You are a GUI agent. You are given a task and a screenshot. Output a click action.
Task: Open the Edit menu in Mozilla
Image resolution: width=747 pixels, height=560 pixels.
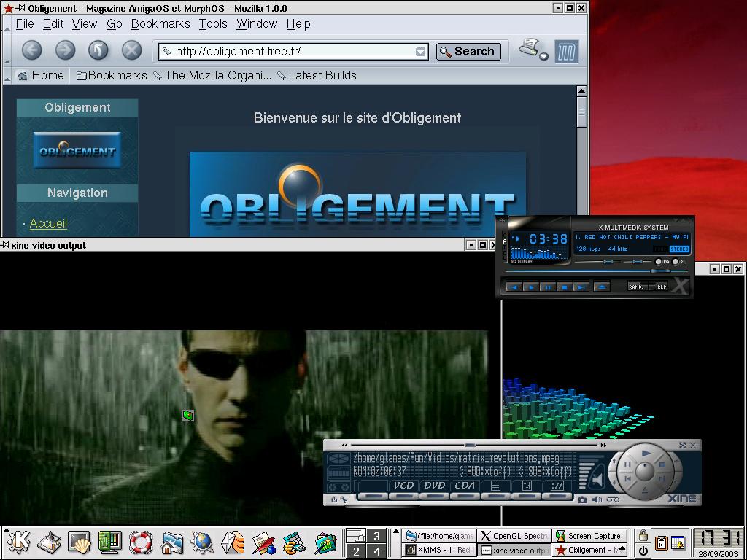coord(53,24)
